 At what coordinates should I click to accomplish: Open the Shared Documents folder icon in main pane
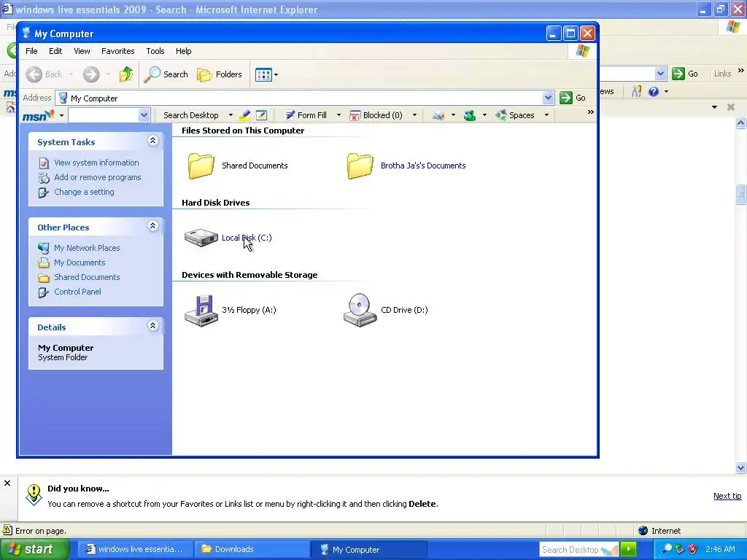[201, 166]
